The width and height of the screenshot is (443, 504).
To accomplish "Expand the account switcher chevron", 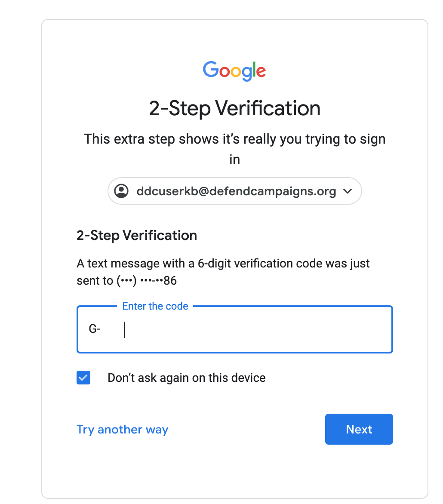I will [348, 191].
